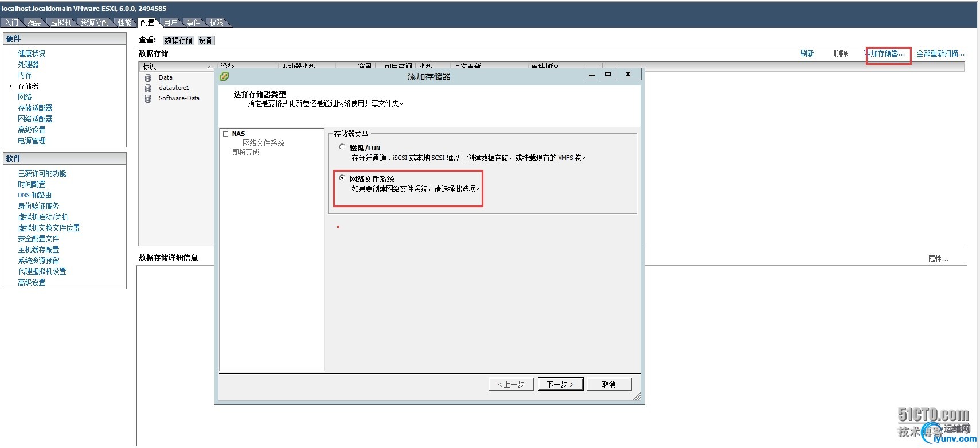980x448 pixels.
Task: Open 高级设置 under the 软件 section
Action: (x=32, y=282)
